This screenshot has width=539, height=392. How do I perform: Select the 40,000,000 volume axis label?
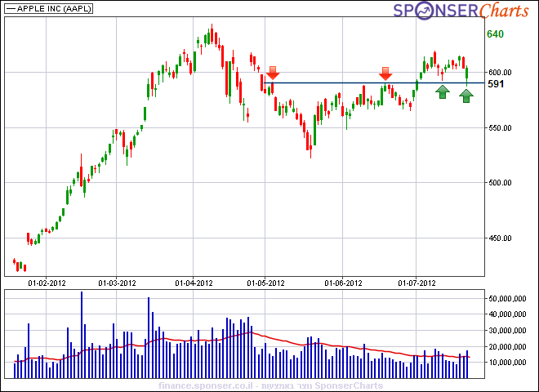(x=507, y=314)
